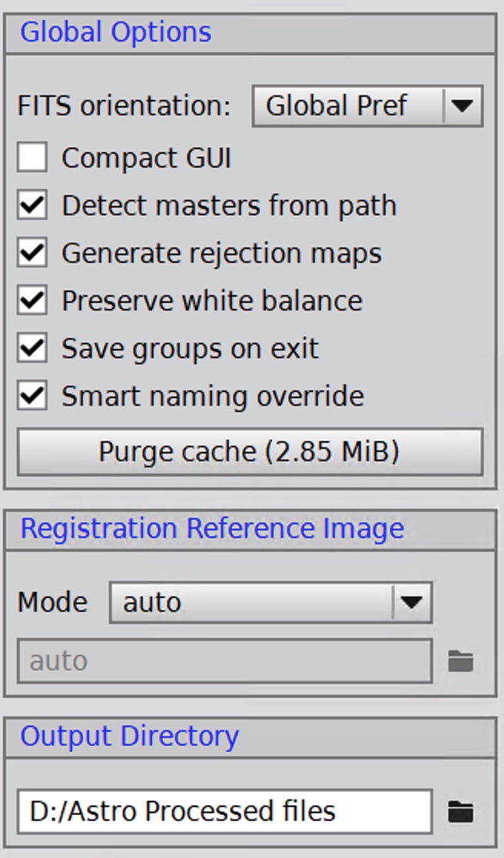Click the Mode combo box arrow
504x858 pixels.
(x=412, y=603)
